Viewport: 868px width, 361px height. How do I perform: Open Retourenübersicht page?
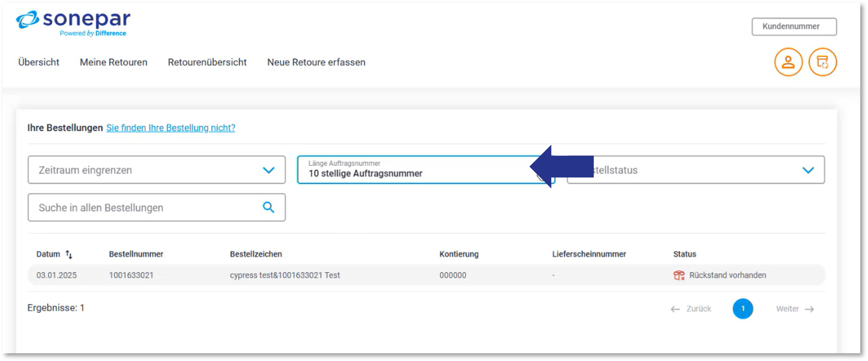tap(207, 62)
